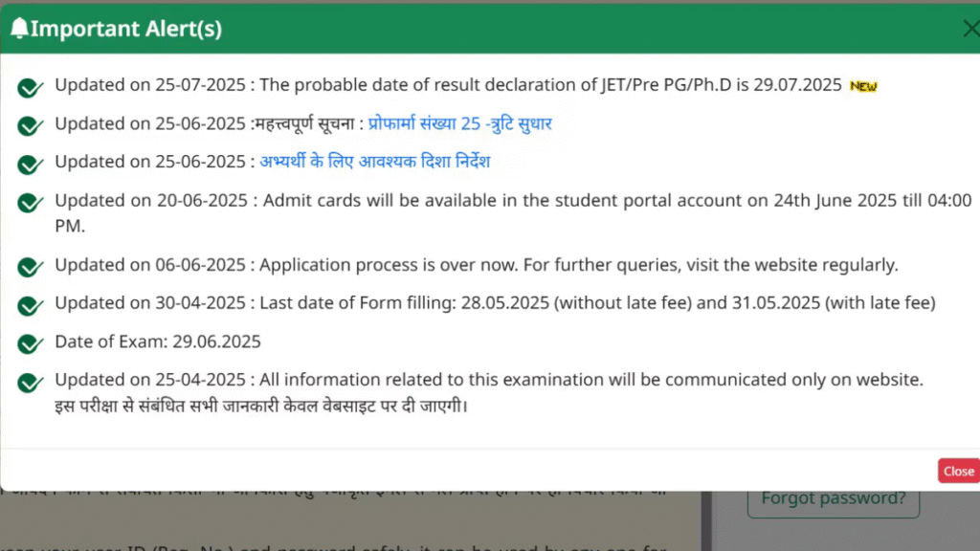980x551 pixels.
Task: Click the checkmark icon beside the Admit cards notice
Action: [x=30, y=203]
